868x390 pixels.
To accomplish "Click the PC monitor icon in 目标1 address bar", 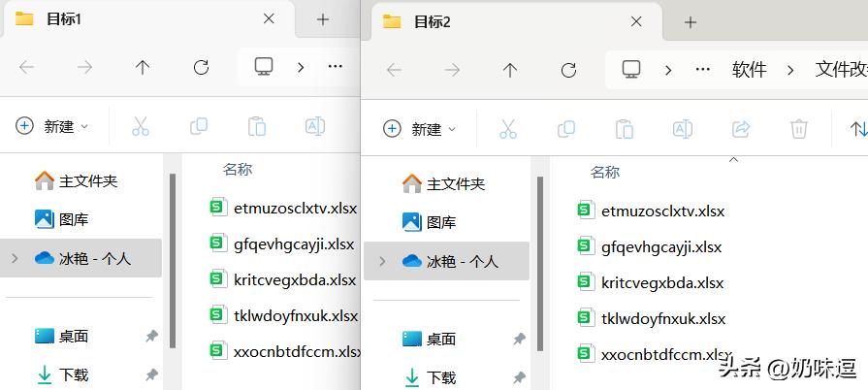I will (264, 67).
